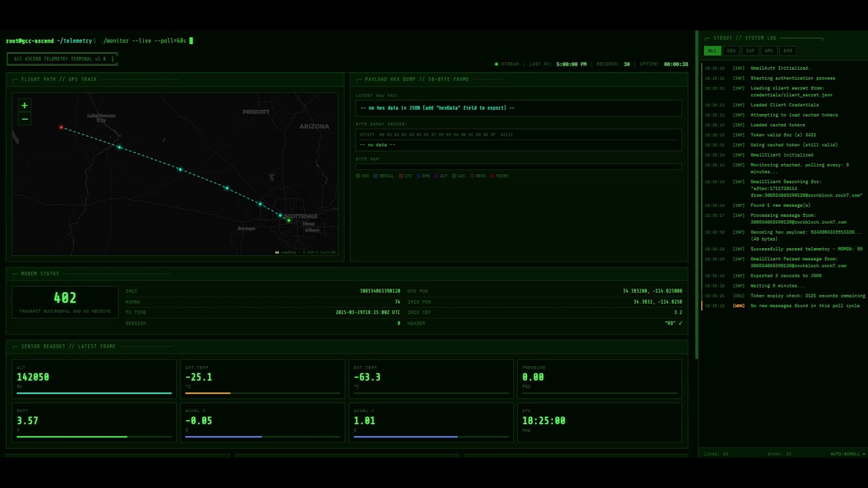The width and height of the screenshot is (868, 488).
Task: Select the "GmailAuth Initialized." log line
Action: [x=784, y=68]
